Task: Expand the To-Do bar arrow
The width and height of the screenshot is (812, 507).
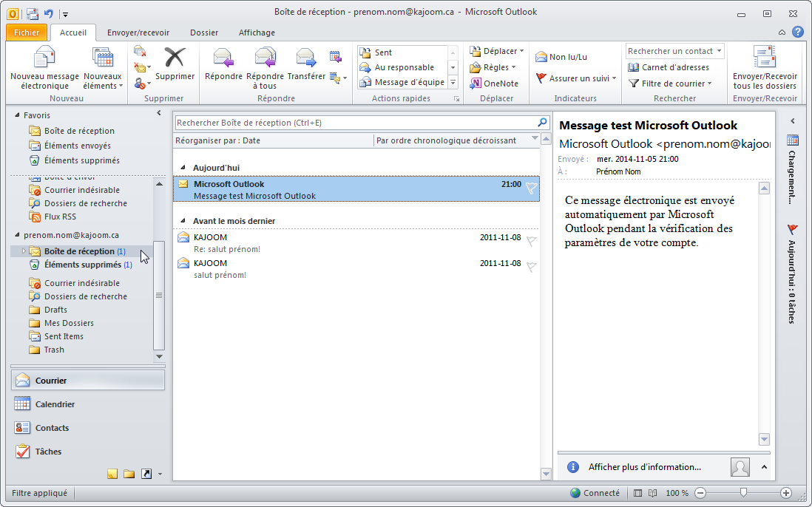Action: pyautogui.click(x=792, y=121)
